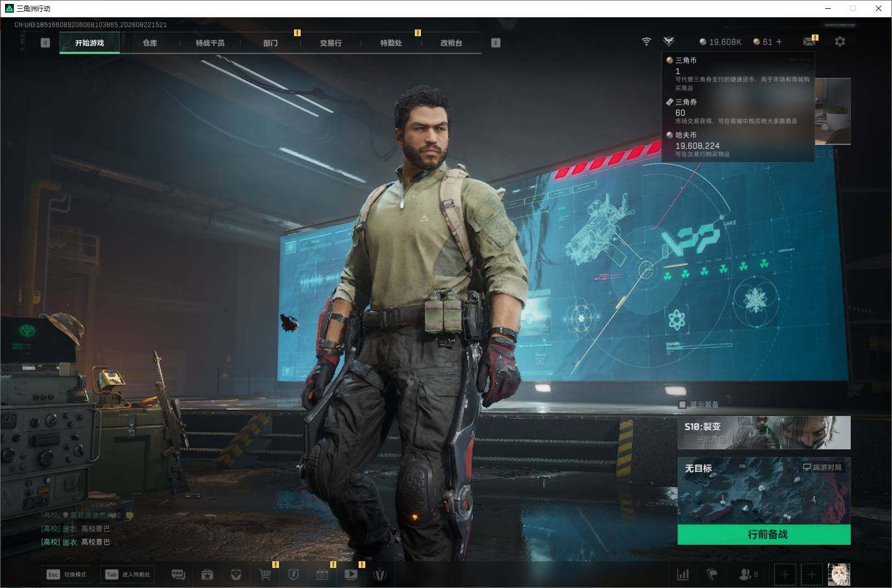Click the Tab 进入特勤处 button

pos(128,575)
